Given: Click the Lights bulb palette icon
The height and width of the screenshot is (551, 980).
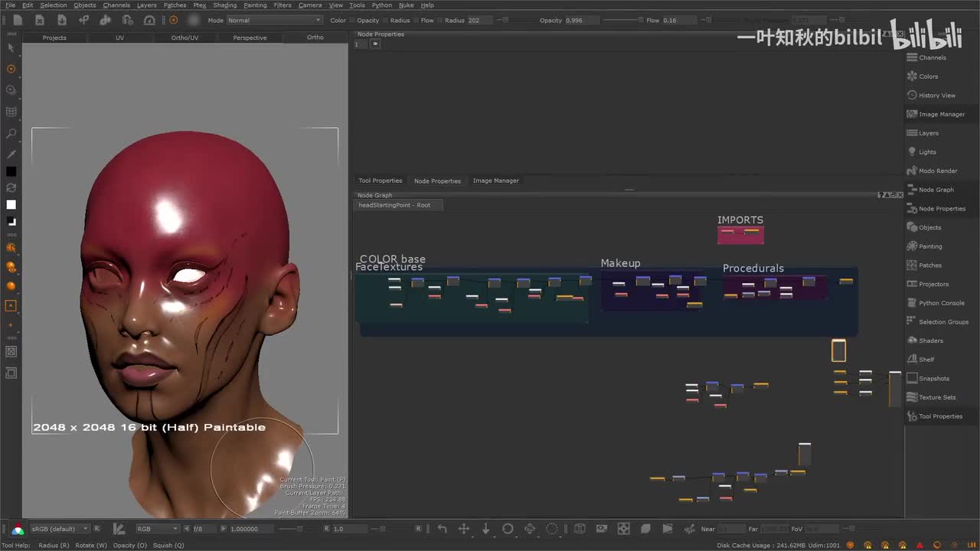Looking at the screenshot, I should [912, 152].
